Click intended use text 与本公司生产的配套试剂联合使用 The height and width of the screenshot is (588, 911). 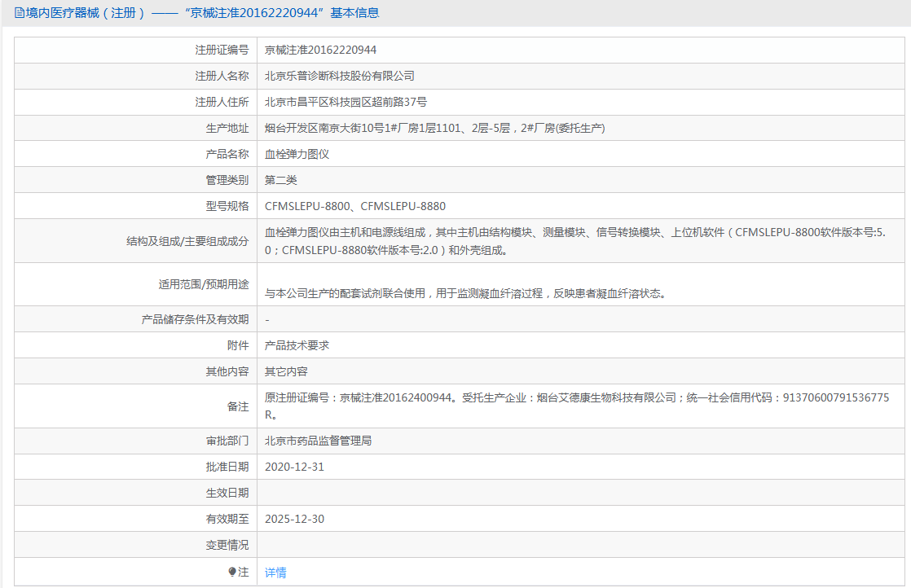point(465,294)
